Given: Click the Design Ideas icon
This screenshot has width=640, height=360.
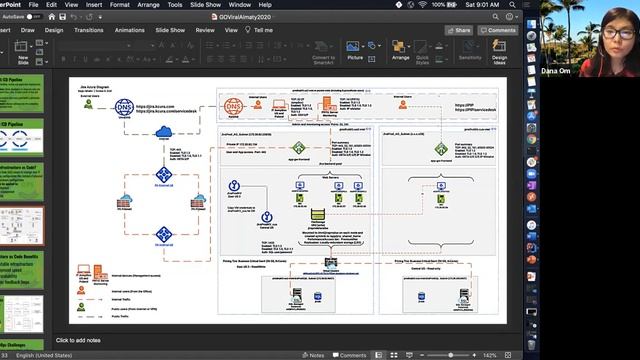Looking at the screenshot, I should coord(499,46).
